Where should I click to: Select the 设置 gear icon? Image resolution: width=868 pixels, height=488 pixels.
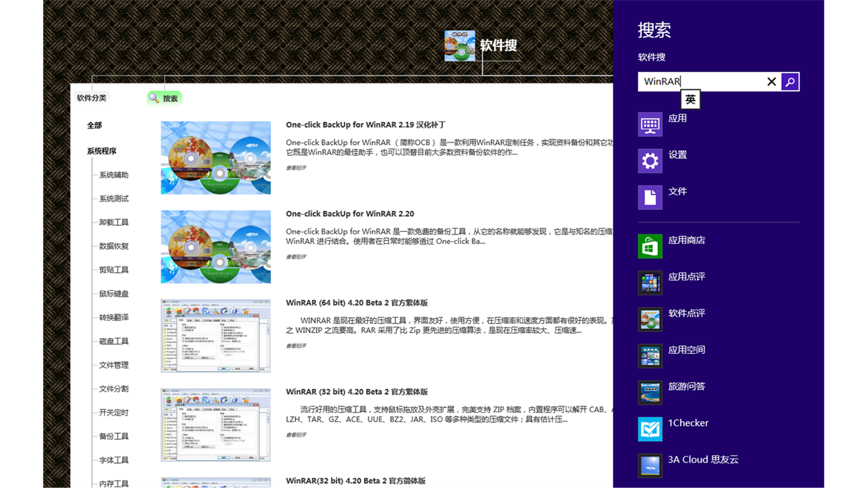pos(650,161)
